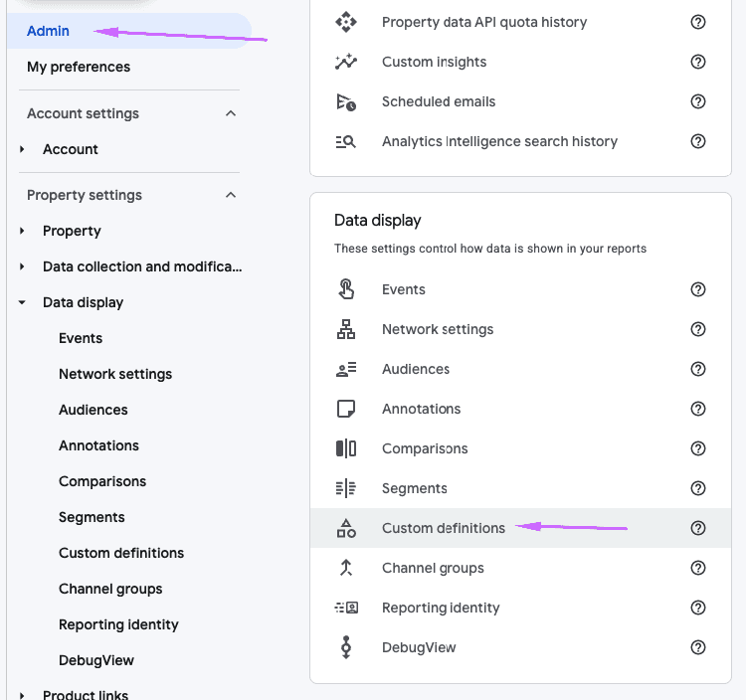Open help icon beside Custom definitions
Image resolution: width=746 pixels, height=700 pixels.
(x=698, y=528)
